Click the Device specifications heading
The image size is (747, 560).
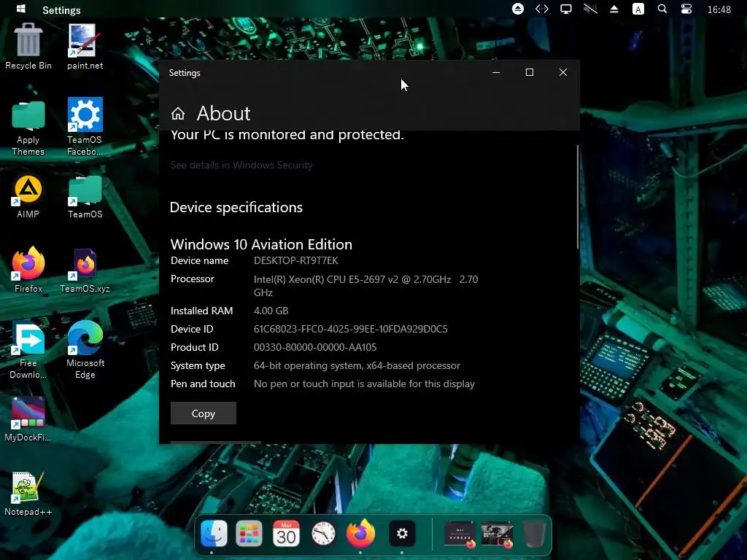point(236,208)
